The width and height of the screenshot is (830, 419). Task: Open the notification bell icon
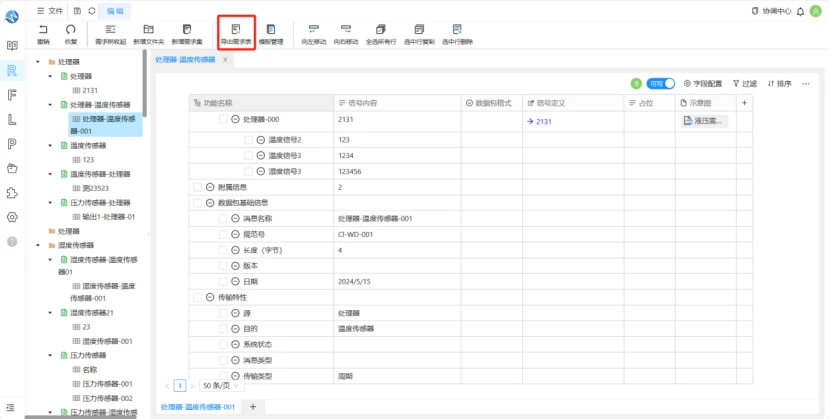coord(800,11)
